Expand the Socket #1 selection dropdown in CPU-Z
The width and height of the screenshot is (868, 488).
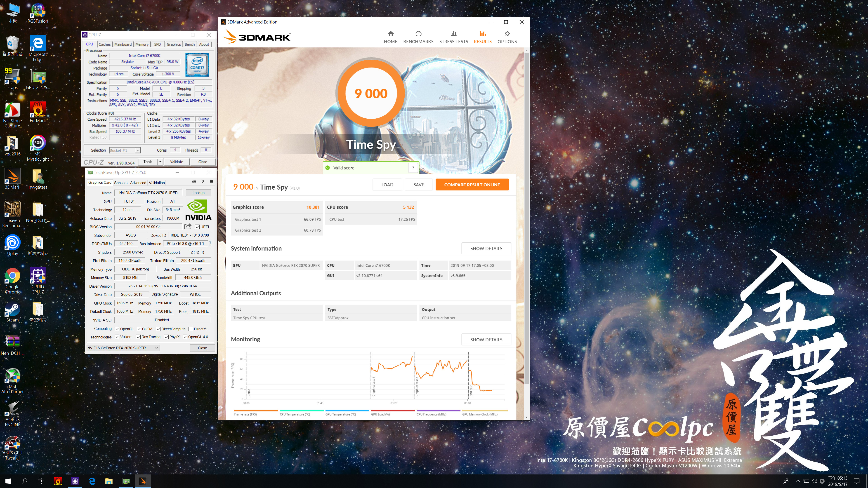[x=137, y=150]
